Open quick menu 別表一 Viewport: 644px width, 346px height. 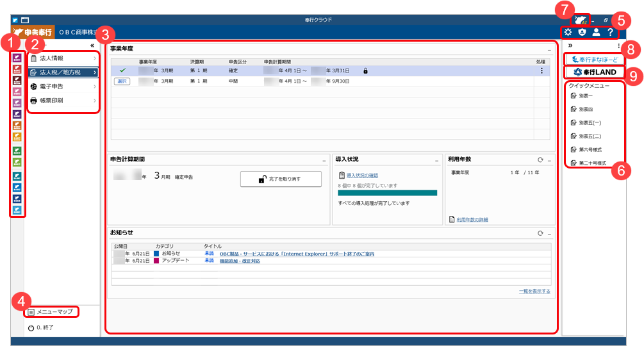(582, 95)
